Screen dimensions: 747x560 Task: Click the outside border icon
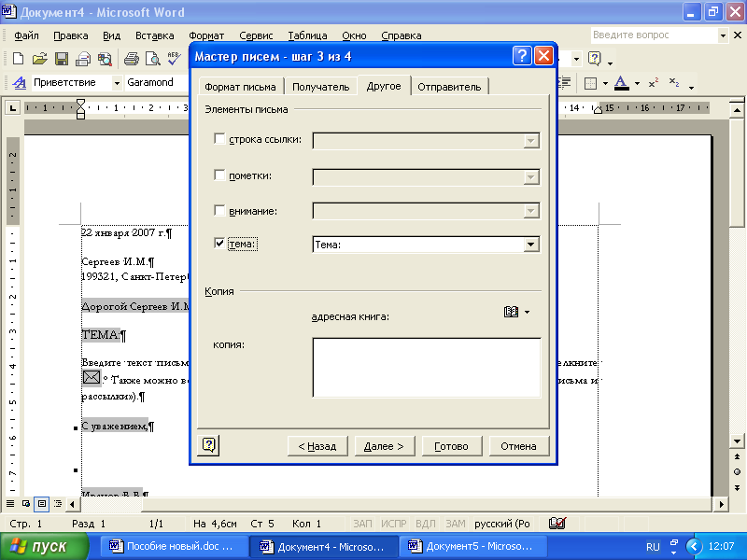pos(590,83)
